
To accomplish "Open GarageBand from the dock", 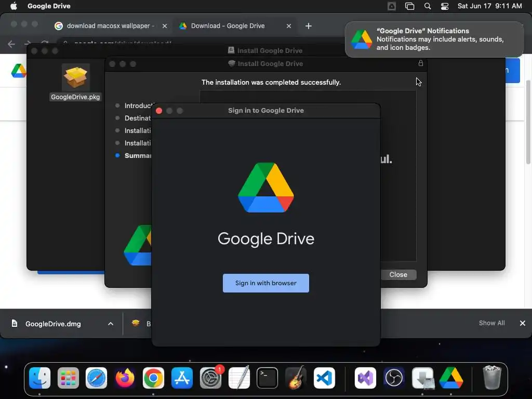I will click(296, 378).
